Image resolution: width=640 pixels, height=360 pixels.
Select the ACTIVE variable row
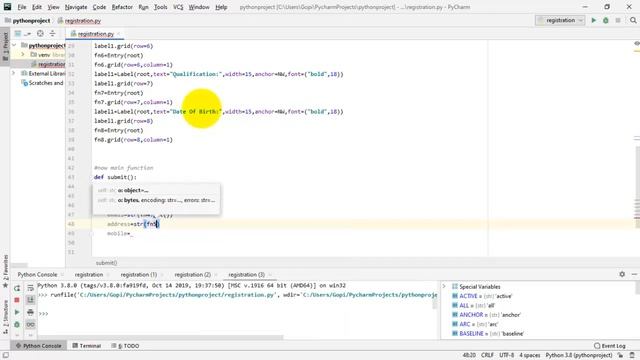[x=482, y=296]
